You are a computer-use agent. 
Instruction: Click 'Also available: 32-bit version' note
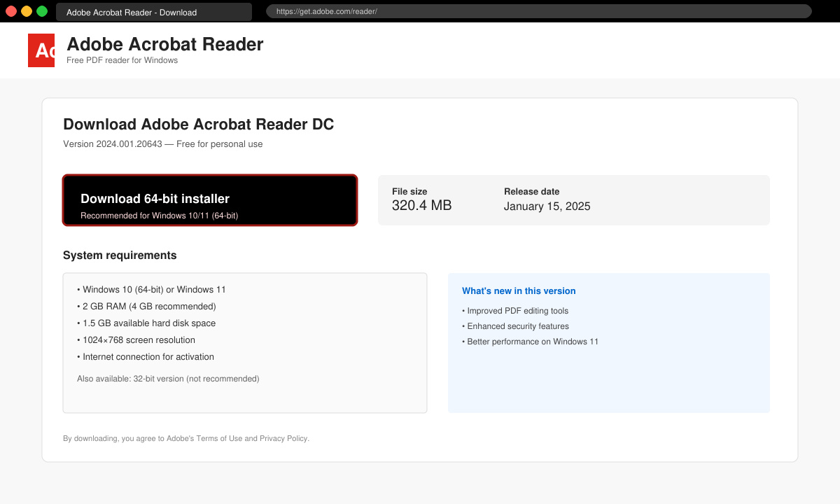tap(168, 379)
